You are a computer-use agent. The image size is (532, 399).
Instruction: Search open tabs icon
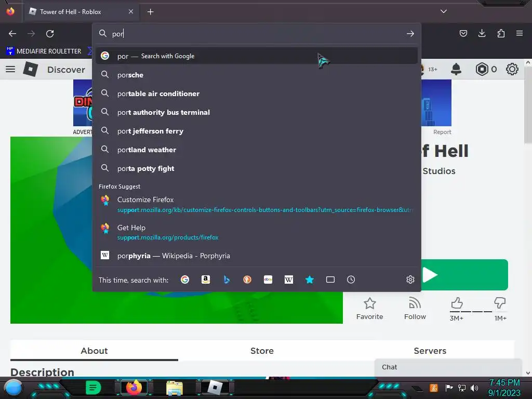pos(330,280)
